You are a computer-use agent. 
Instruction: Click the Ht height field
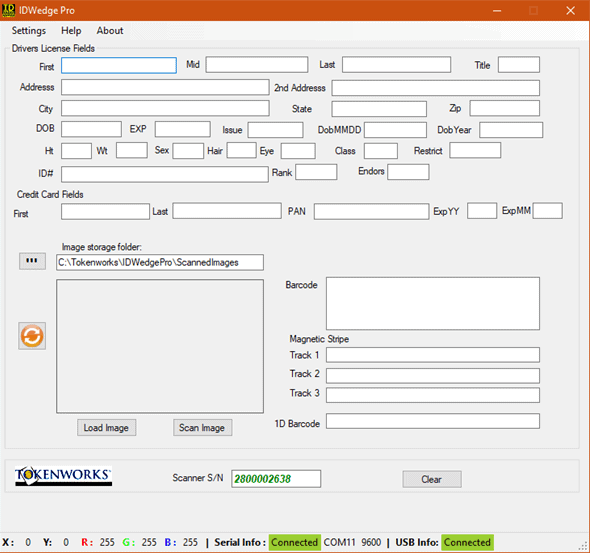coord(76,151)
